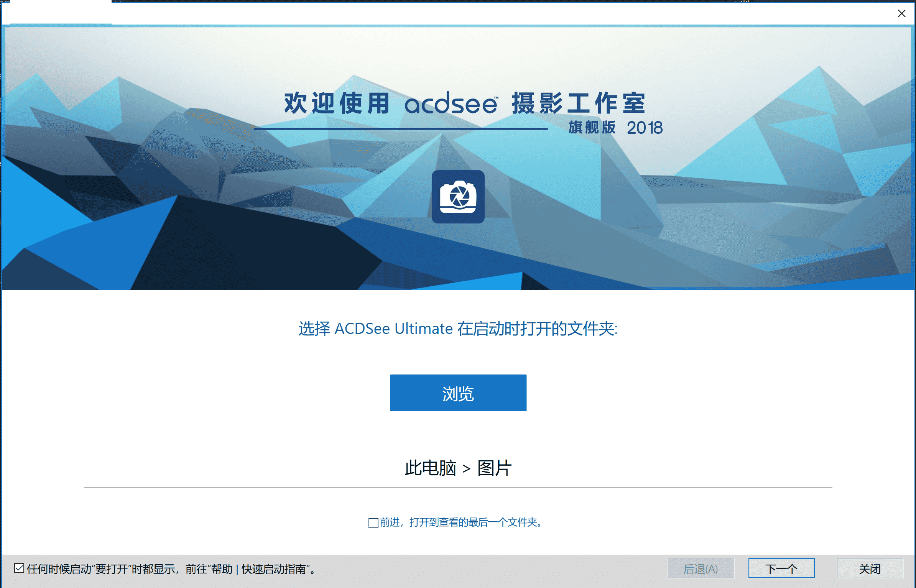Viewport: 916px width, 588px height.
Task: Tick the open last viewed folder checkbox
Action: coord(373,523)
